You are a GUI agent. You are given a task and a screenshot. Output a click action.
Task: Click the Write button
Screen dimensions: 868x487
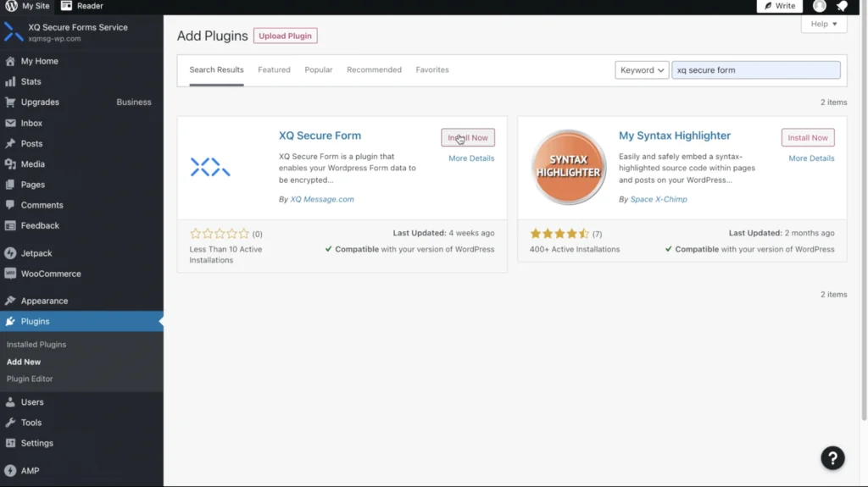coord(780,6)
